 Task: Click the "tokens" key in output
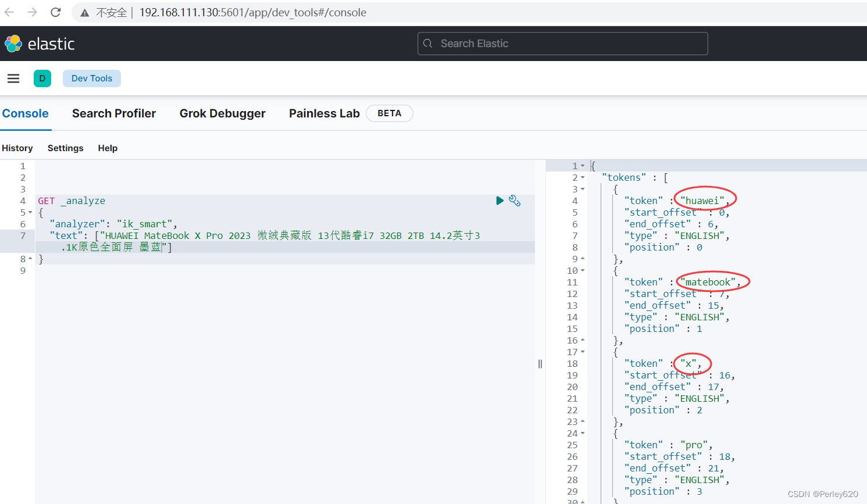click(x=624, y=177)
